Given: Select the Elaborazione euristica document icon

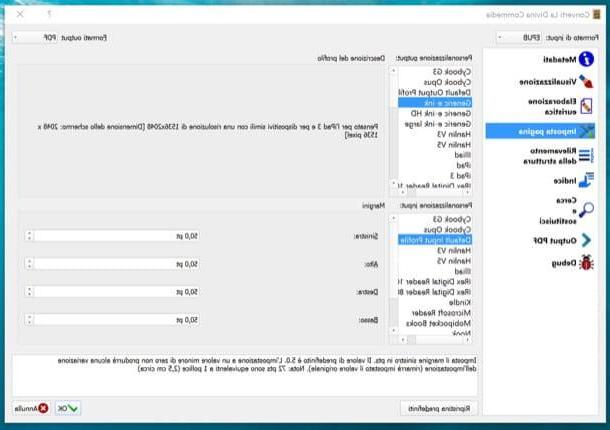Looking at the screenshot, I should 586,106.
